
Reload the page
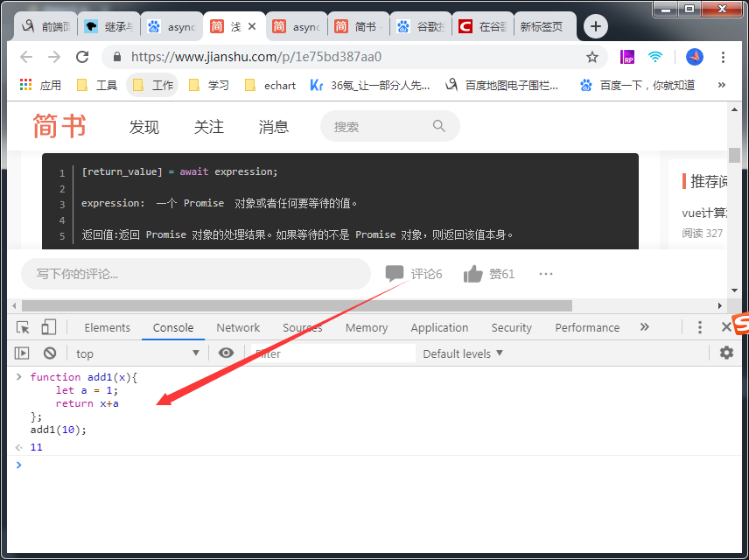82,57
